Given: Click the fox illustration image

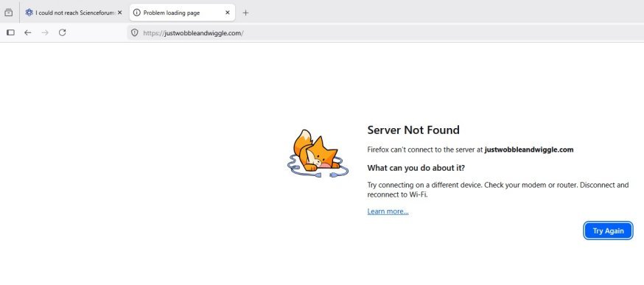Looking at the screenshot, I should pos(318,154).
